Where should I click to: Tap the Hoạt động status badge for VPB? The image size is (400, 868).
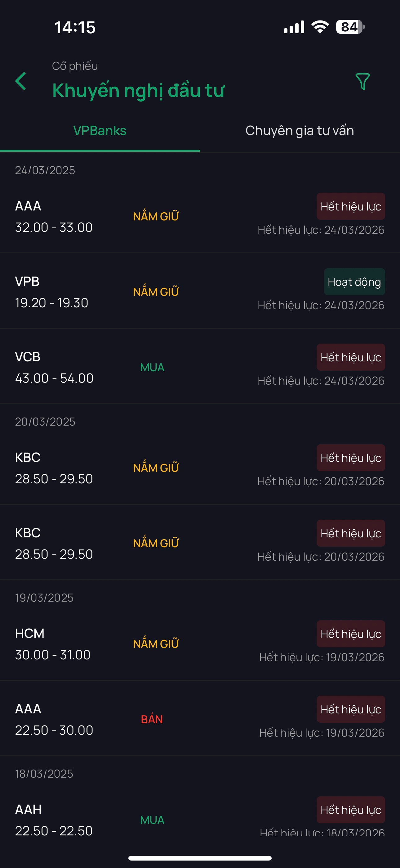click(354, 282)
